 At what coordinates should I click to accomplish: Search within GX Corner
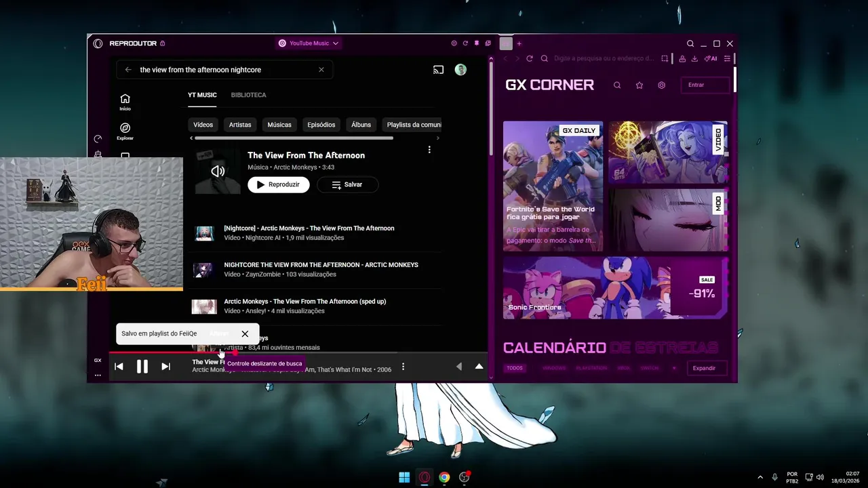(617, 85)
